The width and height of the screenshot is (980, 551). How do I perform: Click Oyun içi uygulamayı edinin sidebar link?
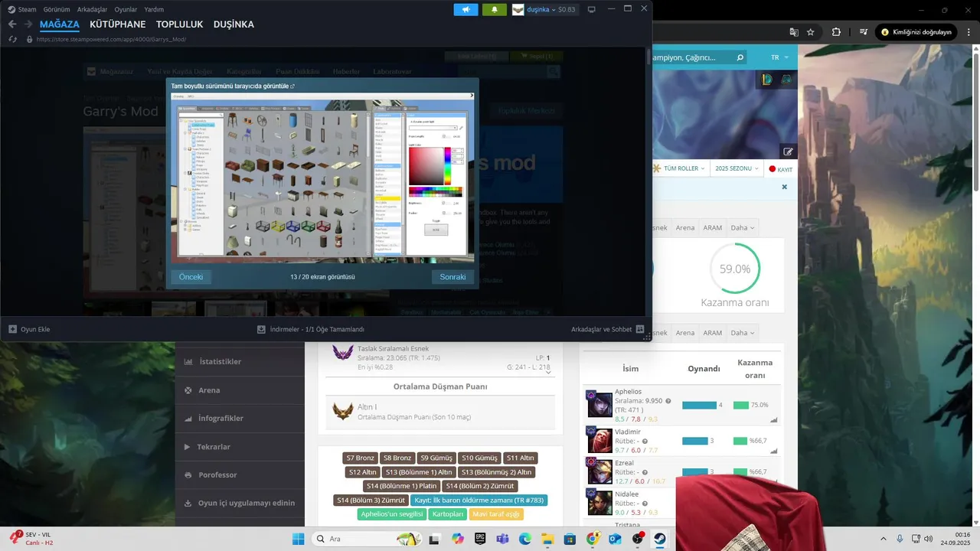tap(240, 504)
